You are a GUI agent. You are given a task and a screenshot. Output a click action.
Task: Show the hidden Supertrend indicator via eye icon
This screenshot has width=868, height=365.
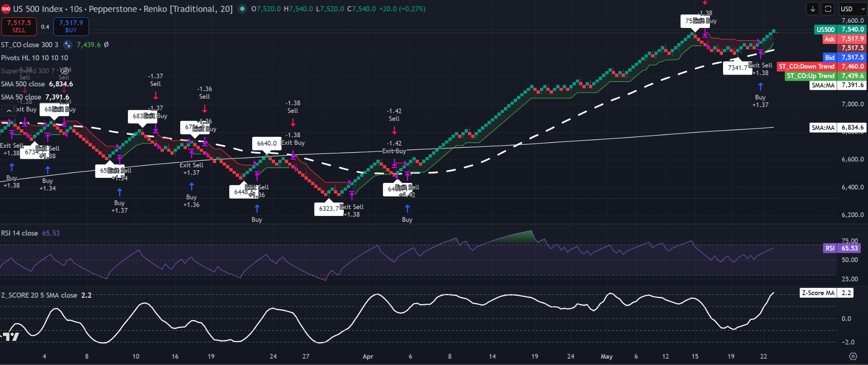(x=64, y=71)
